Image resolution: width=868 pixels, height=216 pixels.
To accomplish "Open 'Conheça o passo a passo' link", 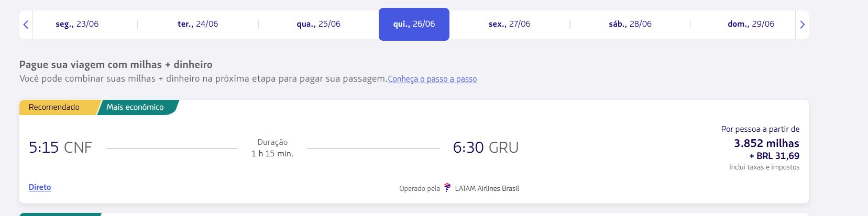I will click(432, 79).
